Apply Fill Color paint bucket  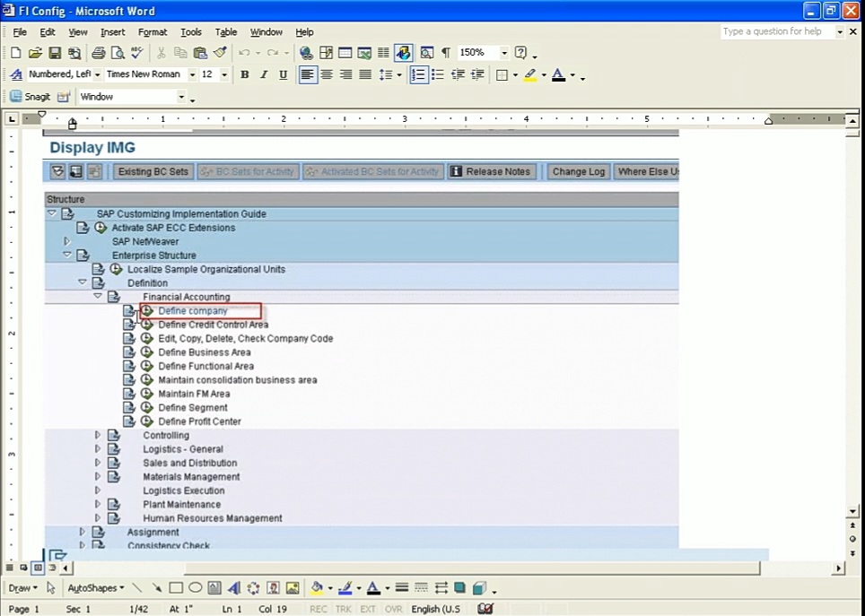click(x=317, y=588)
